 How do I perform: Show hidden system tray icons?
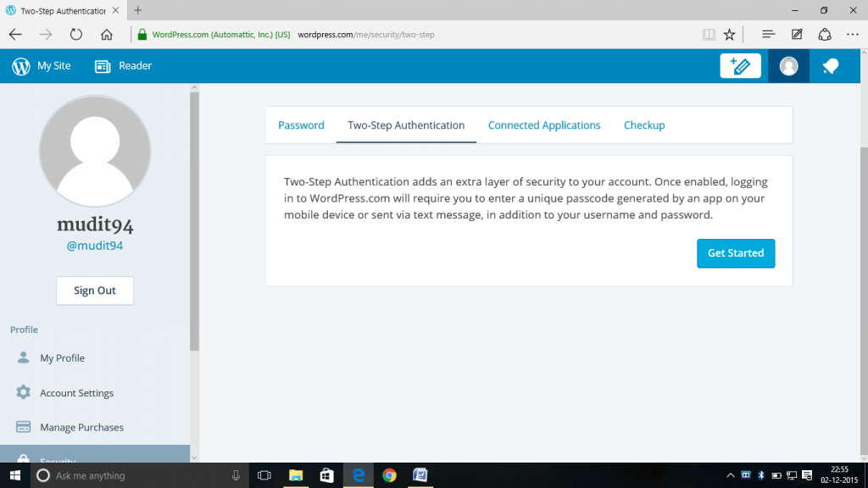point(730,475)
